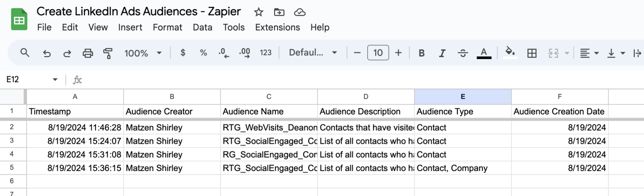
Task: Select column E header
Action: [463, 97]
